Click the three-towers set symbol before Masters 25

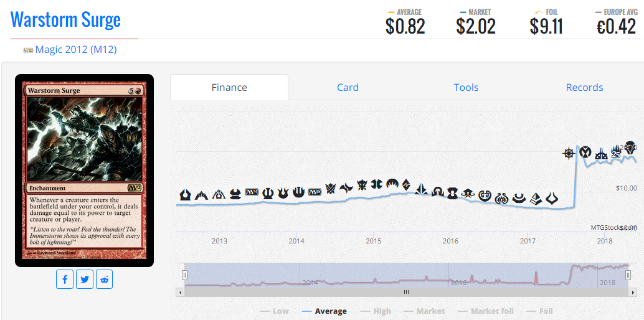601,154
